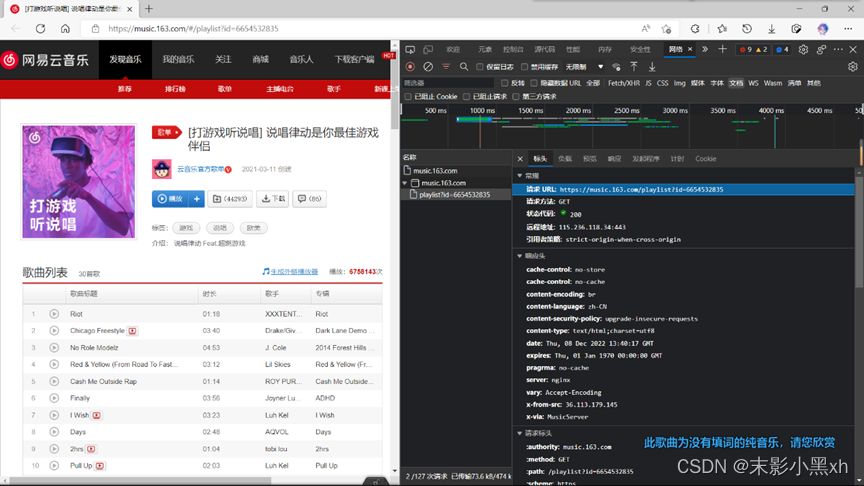Screen dimensions: 864x486
Task: Enable 禁用缓存 disable cache checkbox
Action: click(525, 67)
